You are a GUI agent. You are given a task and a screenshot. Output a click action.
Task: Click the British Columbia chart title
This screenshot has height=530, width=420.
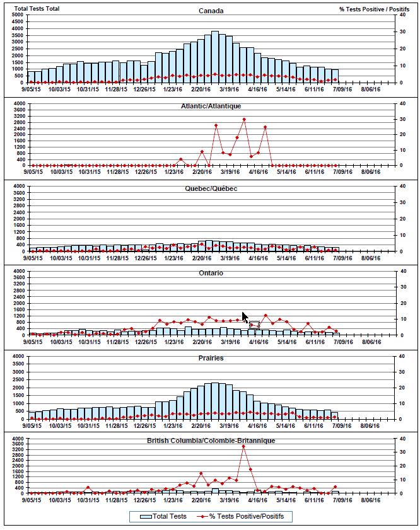pyautogui.click(x=211, y=441)
